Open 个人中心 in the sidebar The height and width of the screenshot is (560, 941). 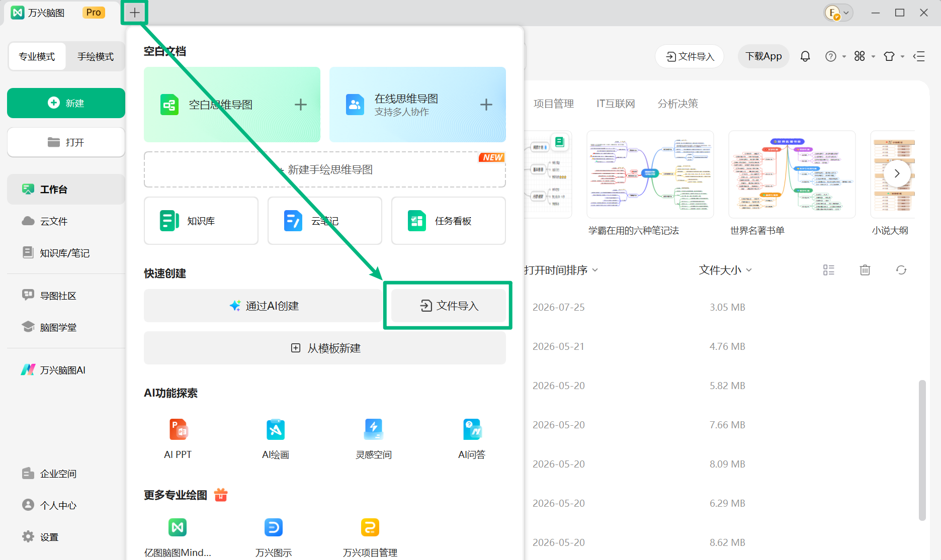tap(66, 505)
